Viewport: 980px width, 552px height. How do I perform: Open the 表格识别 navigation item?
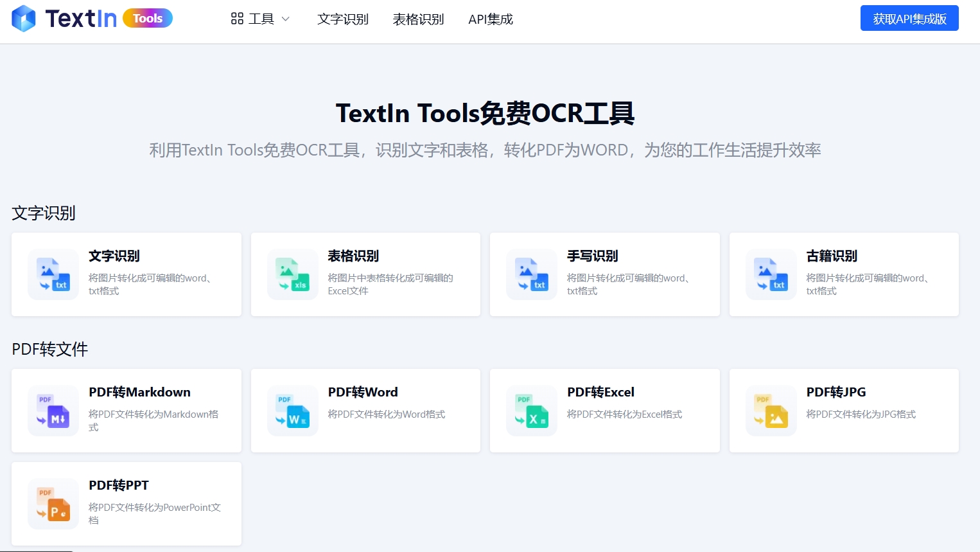[x=419, y=19]
